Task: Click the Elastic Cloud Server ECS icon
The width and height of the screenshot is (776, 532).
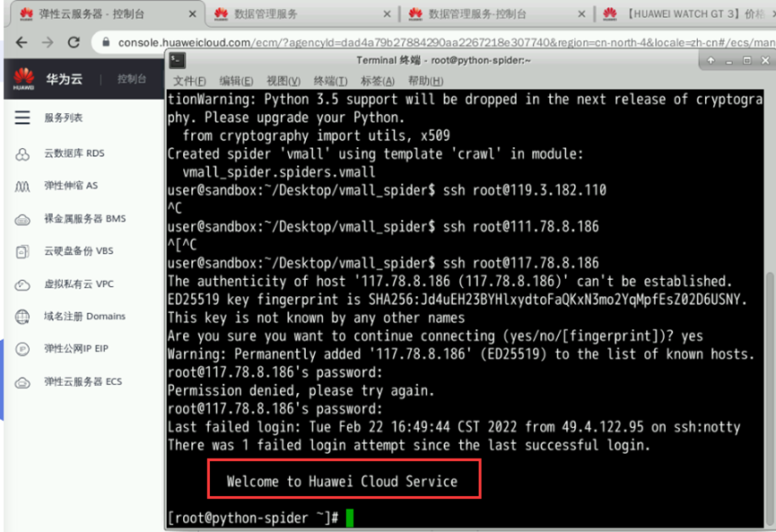Action: coord(22,382)
